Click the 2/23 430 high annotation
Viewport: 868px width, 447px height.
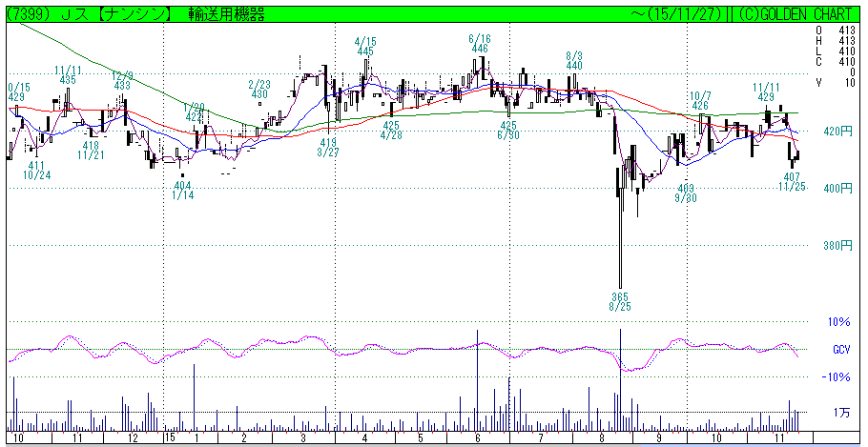point(258,90)
